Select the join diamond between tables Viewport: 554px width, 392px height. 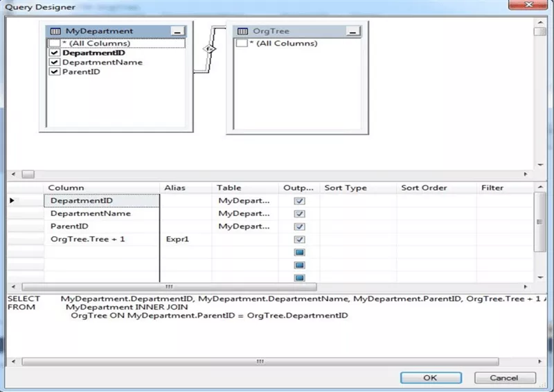209,48
